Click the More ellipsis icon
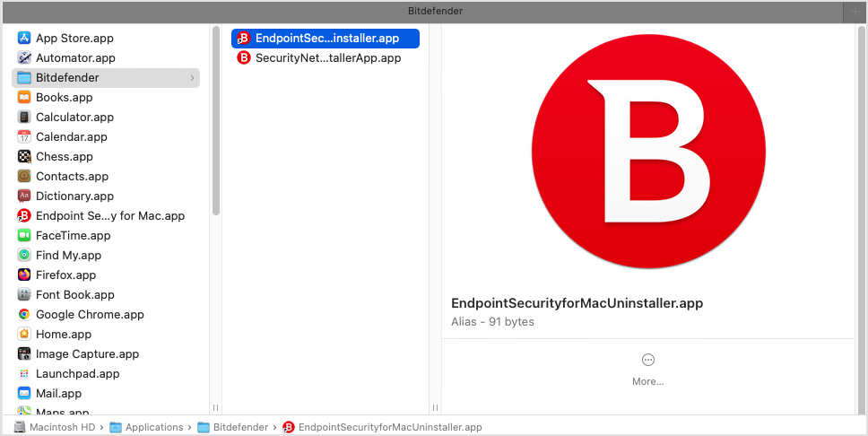This screenshot has width=868, height=436. pos(647,360)
